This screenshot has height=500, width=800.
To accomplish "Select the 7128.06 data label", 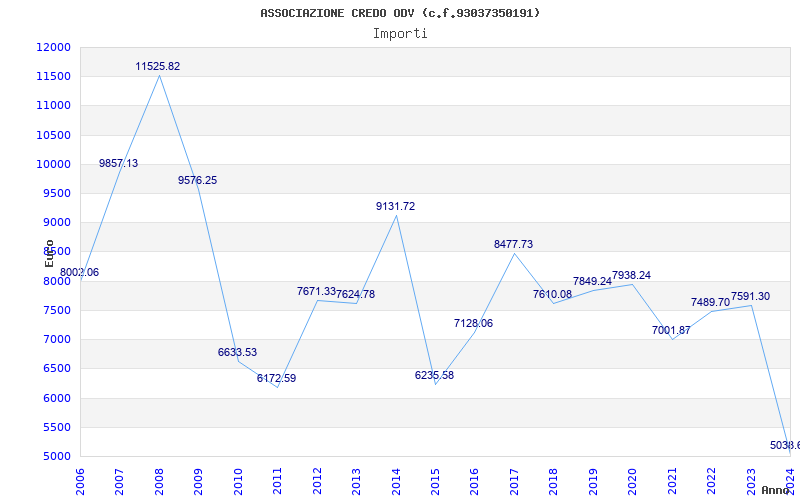I will [473, 323].
